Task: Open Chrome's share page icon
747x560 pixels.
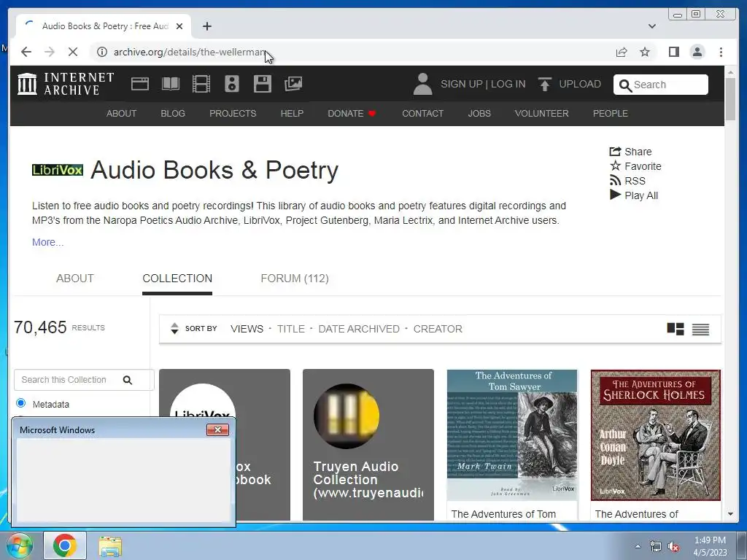Action: click(622, 52)
